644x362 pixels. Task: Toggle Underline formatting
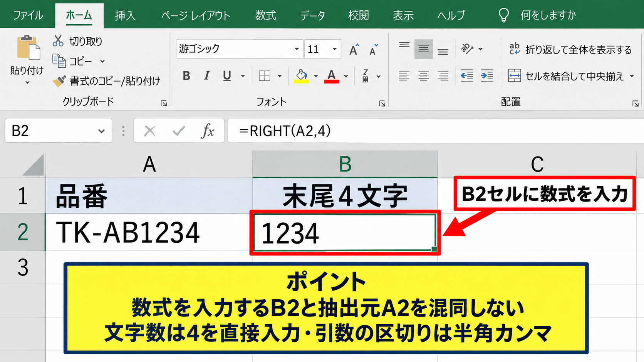pos(227,76)
